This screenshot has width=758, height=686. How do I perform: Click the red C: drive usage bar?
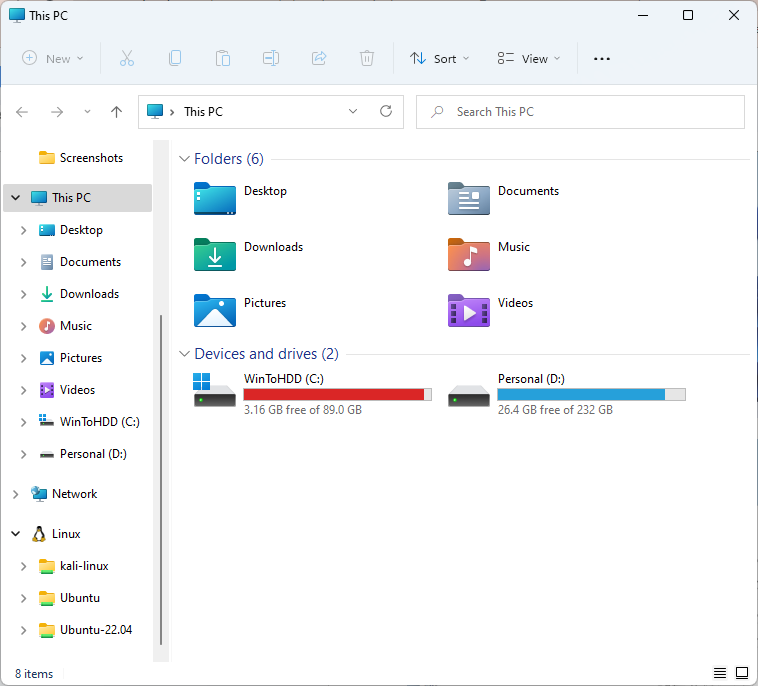coord(337,394)
